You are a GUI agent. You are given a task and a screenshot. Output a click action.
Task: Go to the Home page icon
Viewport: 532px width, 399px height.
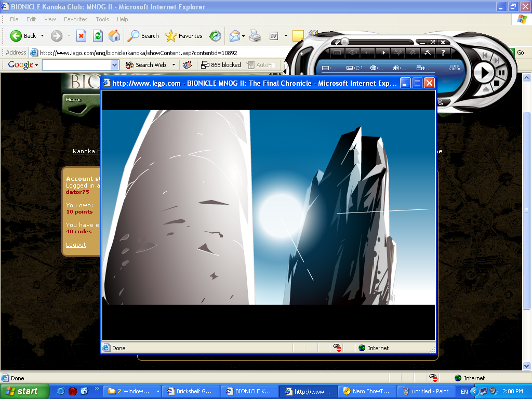pos(114,36)
